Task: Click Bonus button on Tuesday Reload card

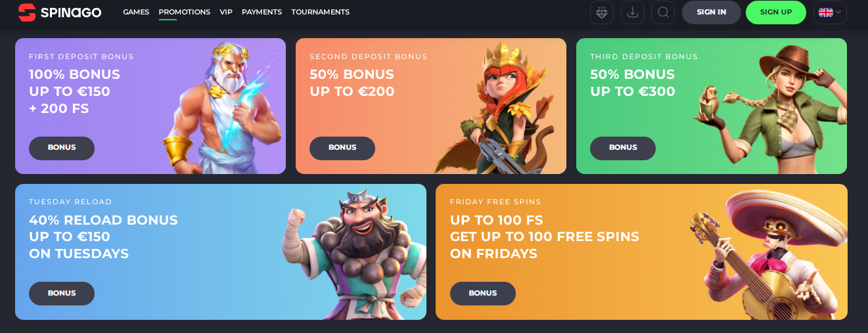Action: click(x=62, y=294)
